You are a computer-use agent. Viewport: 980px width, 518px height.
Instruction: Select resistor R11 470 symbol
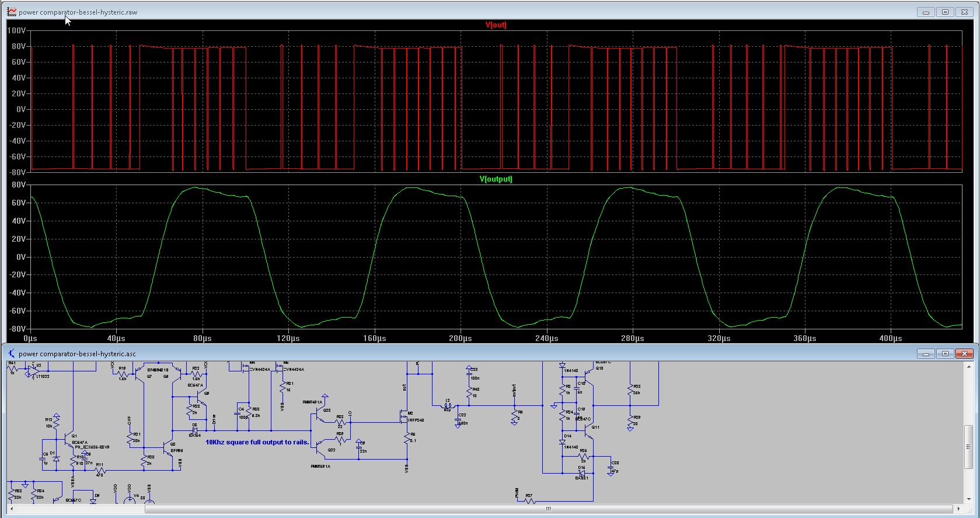(x=100, y=471)
